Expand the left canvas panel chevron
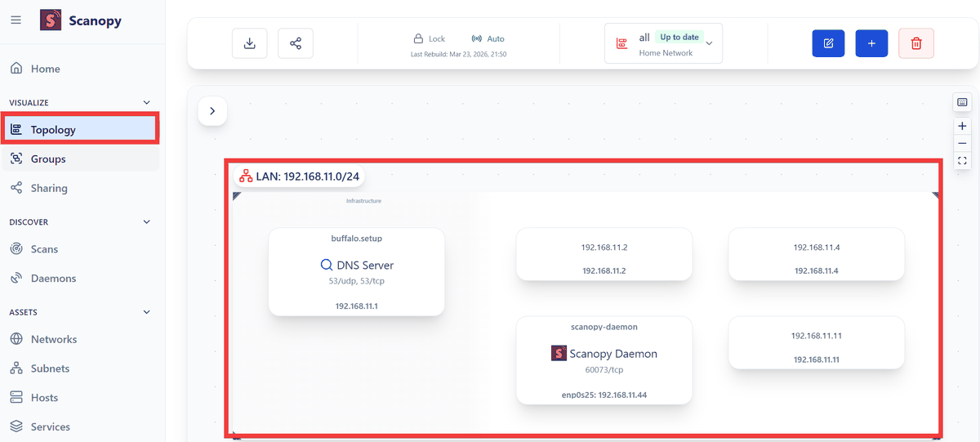 coord(212,111)
